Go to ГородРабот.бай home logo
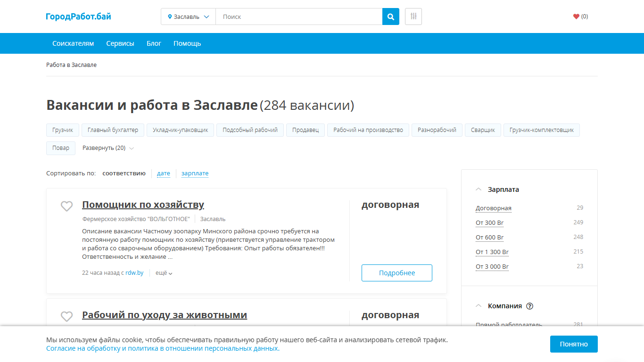Viewport: 644px width, 362px height. pos(79,16)
